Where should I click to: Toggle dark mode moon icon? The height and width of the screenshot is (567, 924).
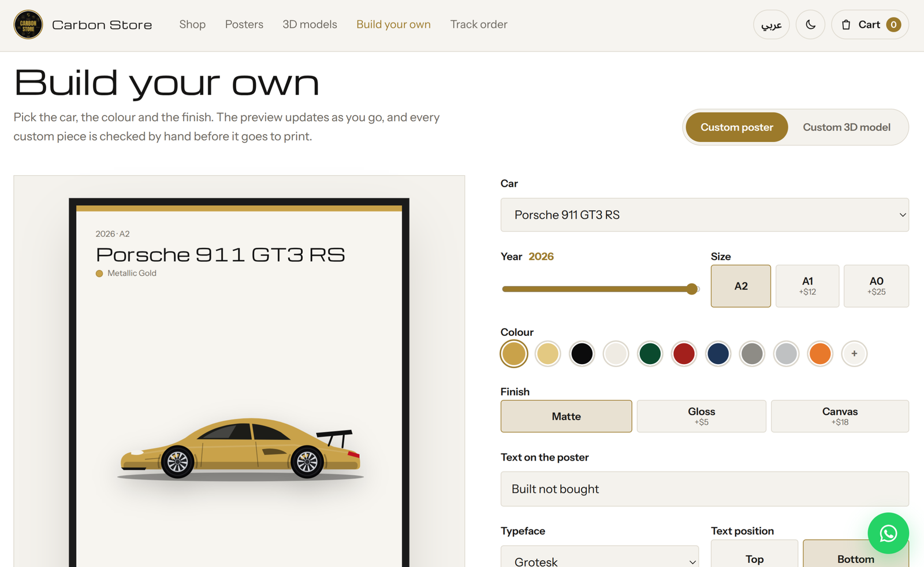click(x=810, y=24)
